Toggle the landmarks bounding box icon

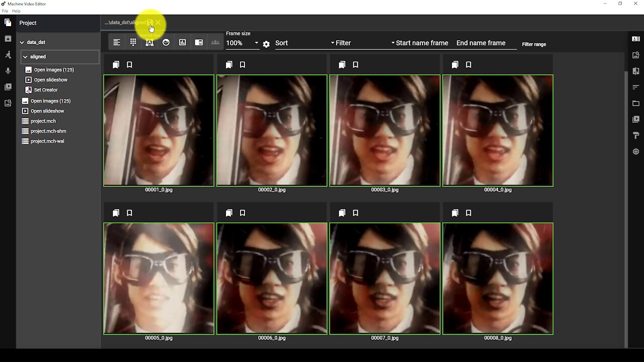click(149, 43)
